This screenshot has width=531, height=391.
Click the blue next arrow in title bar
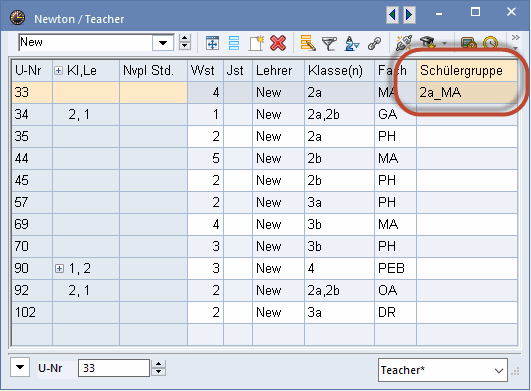[409, 15]
